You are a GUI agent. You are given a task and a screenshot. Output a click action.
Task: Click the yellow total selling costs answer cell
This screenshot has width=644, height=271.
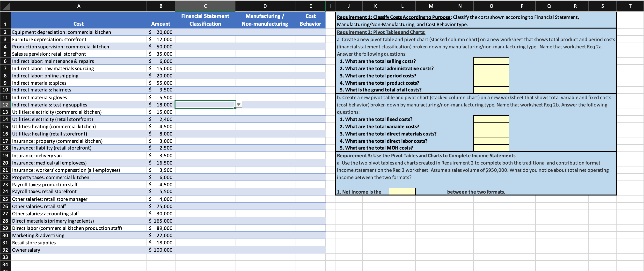491,61
